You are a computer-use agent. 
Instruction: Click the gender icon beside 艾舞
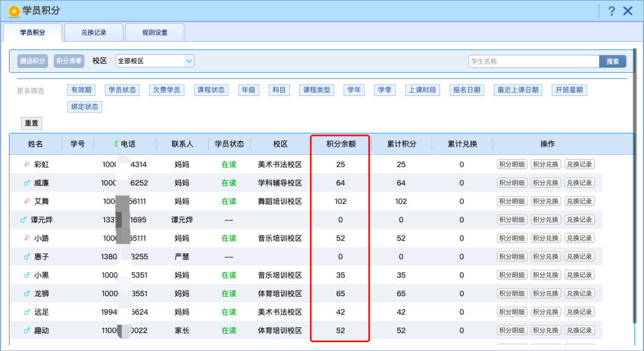(27, 201)
